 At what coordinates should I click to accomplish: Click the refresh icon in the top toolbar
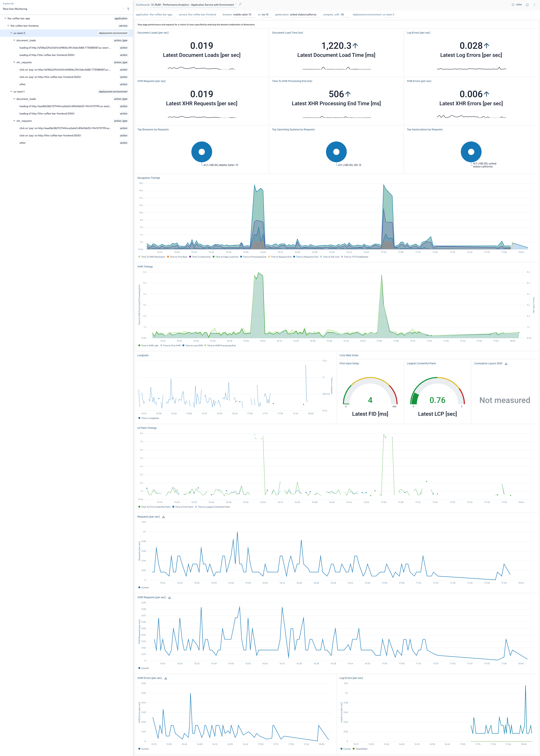point(527,5)
